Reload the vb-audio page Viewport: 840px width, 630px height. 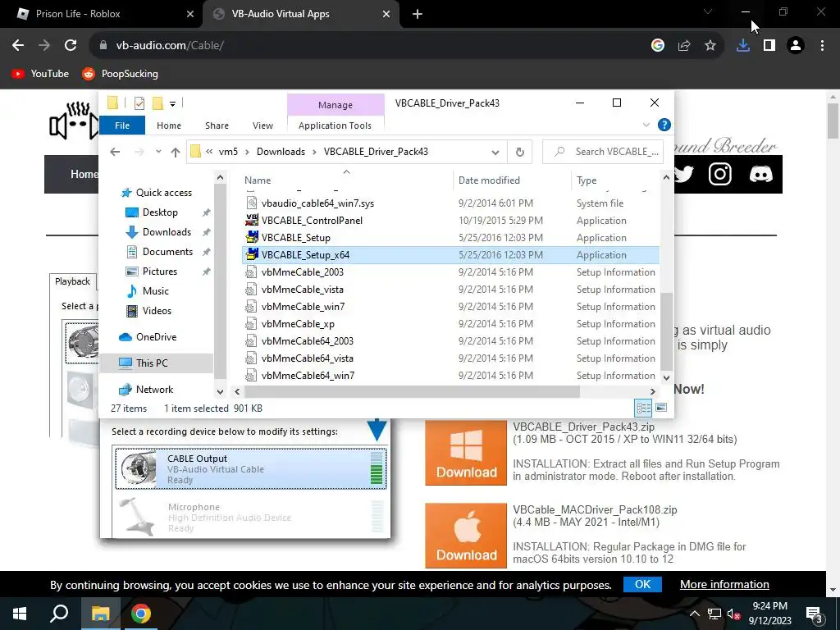pyautogui.click(x=71, y=46)
